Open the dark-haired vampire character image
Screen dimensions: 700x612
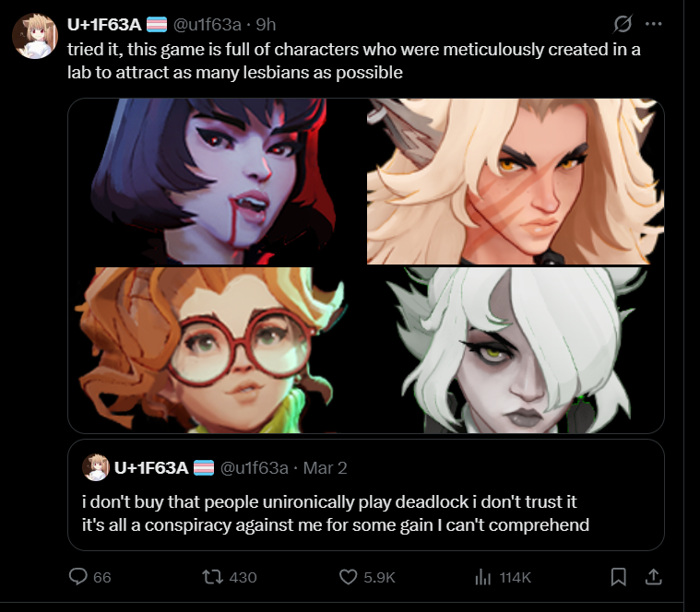point(216,182)
